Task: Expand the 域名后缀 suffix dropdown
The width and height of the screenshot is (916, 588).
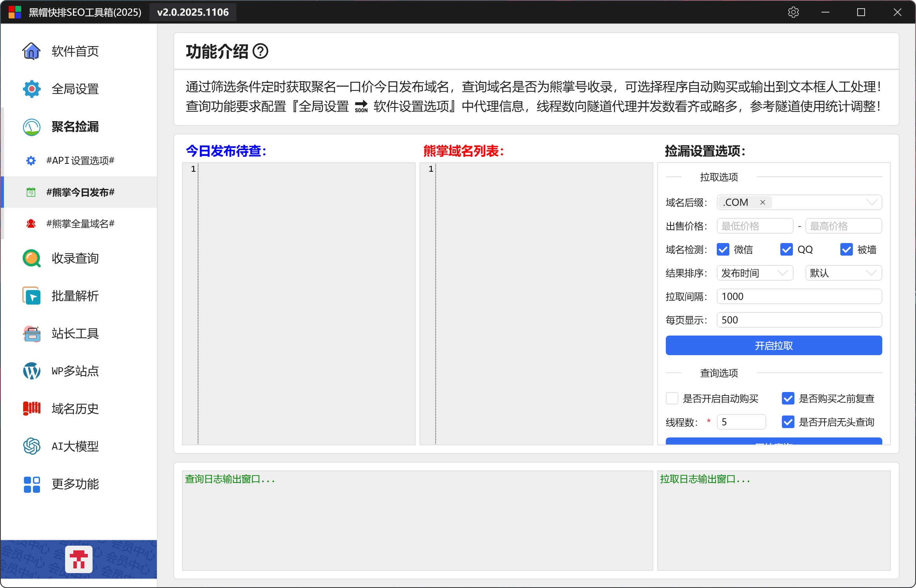Action: coord(871,203)
